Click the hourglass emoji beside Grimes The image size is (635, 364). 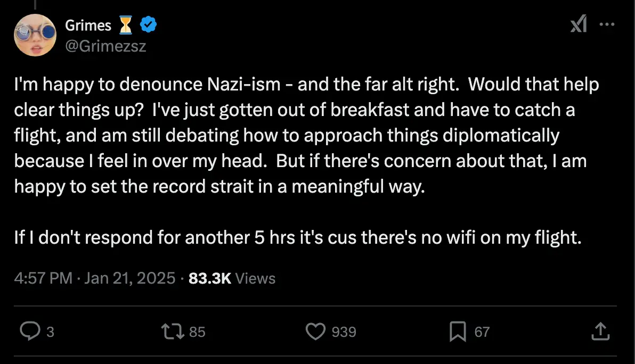(126, 25)
